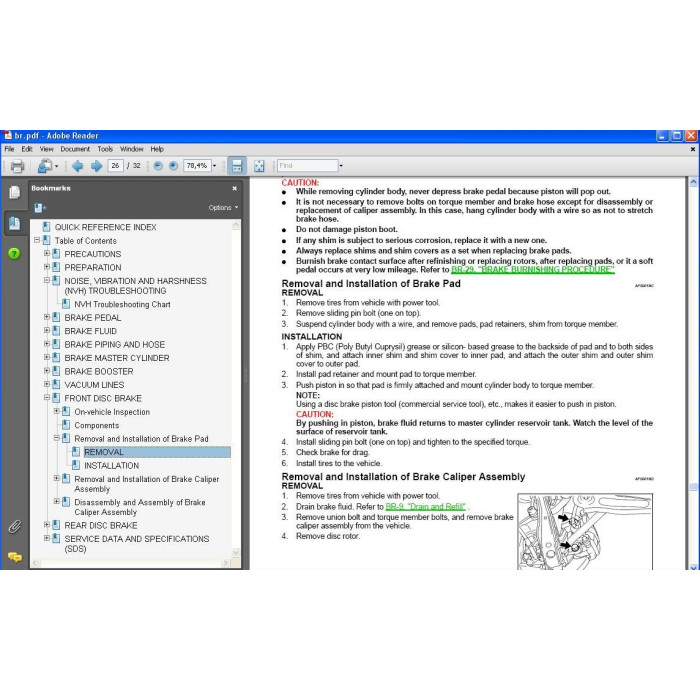Open the collaborate/share toolbar icon
Image resolution: width=700 pixels, height=700 pixels.
click(45, 166)
